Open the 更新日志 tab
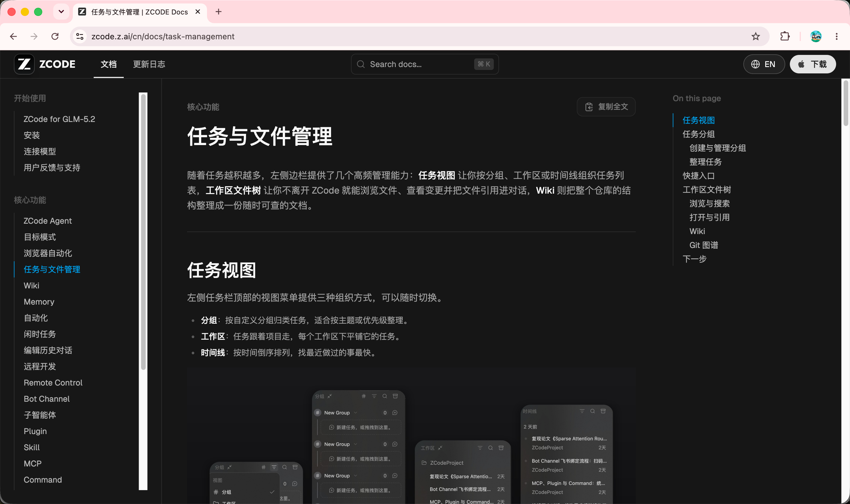 [149, 64]
